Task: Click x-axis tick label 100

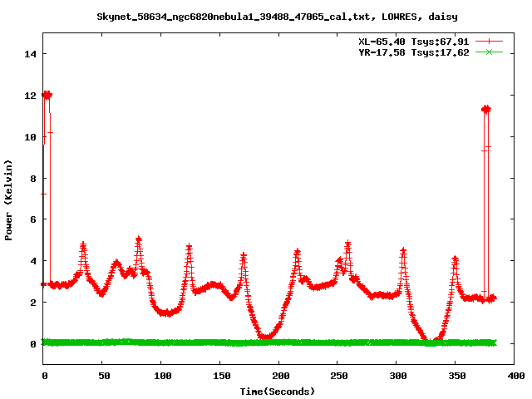Action: [163, 376]
